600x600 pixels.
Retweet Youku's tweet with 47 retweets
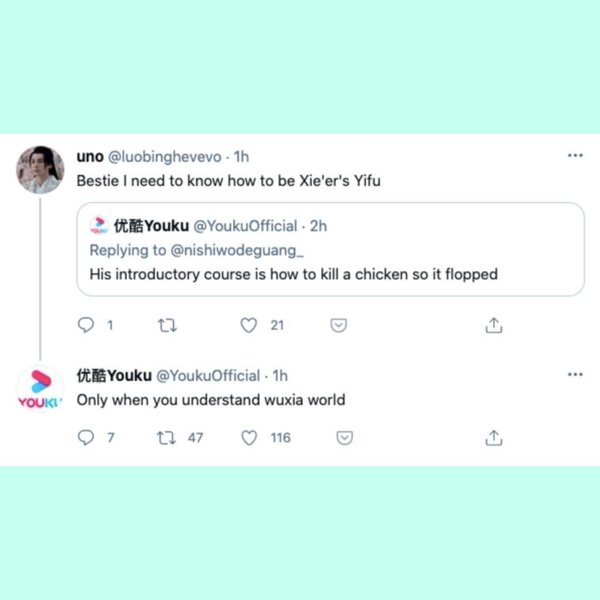pos(166,438)
